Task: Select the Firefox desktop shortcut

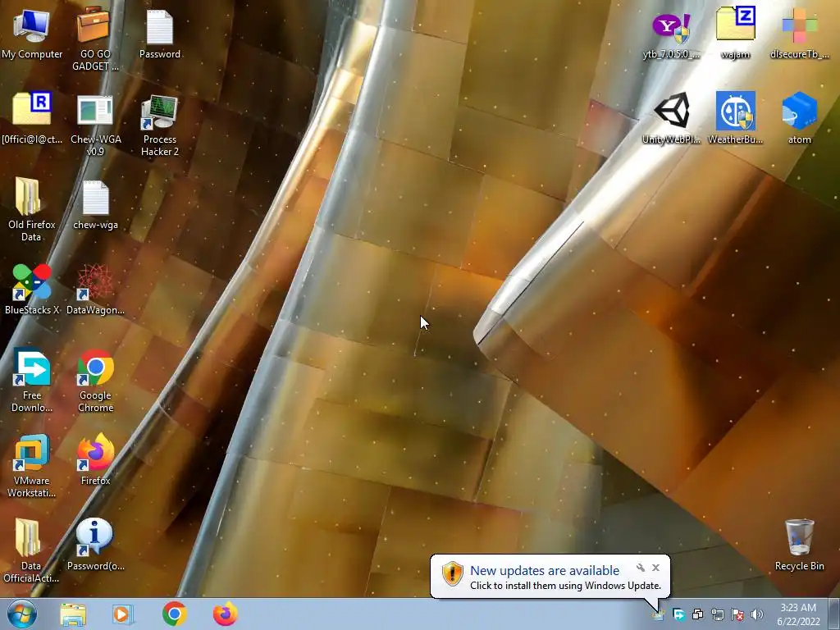Action: 95,459
